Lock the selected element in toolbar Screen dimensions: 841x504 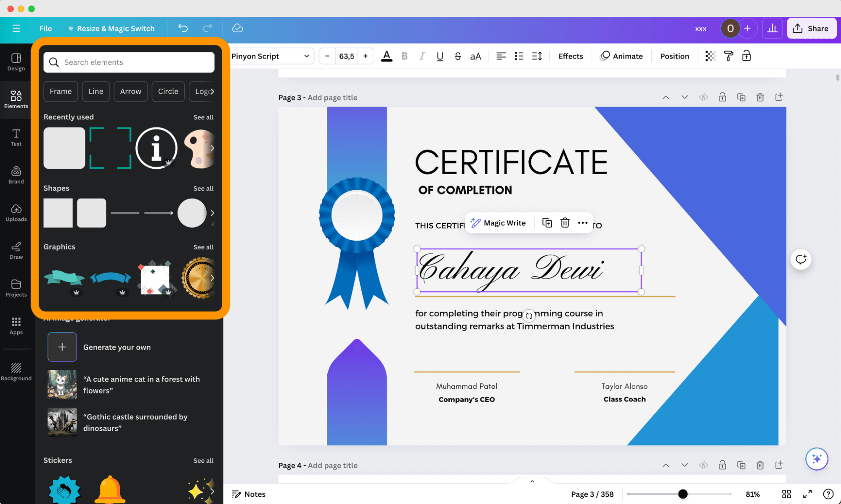746,56
